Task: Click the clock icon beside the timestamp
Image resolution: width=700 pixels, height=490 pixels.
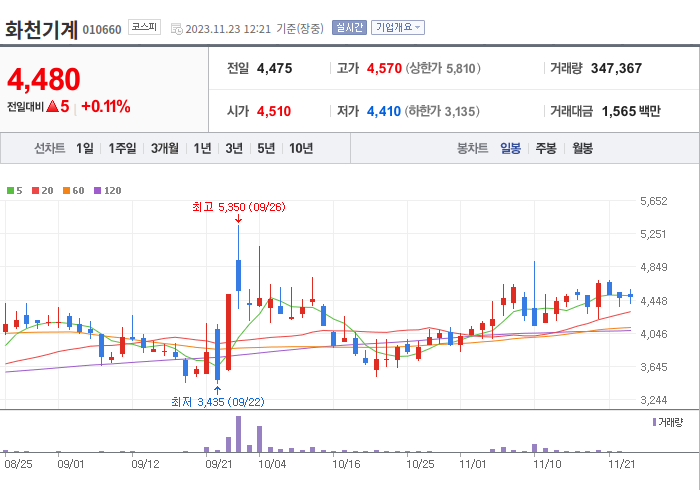Action: tap(177, 29)
